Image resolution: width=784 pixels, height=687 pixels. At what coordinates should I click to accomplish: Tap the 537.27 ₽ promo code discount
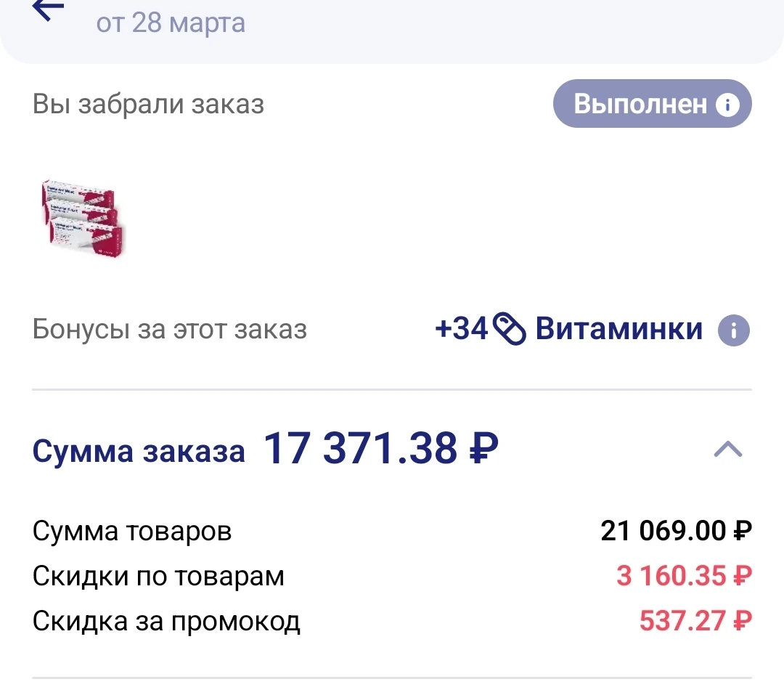pos(695,622)
